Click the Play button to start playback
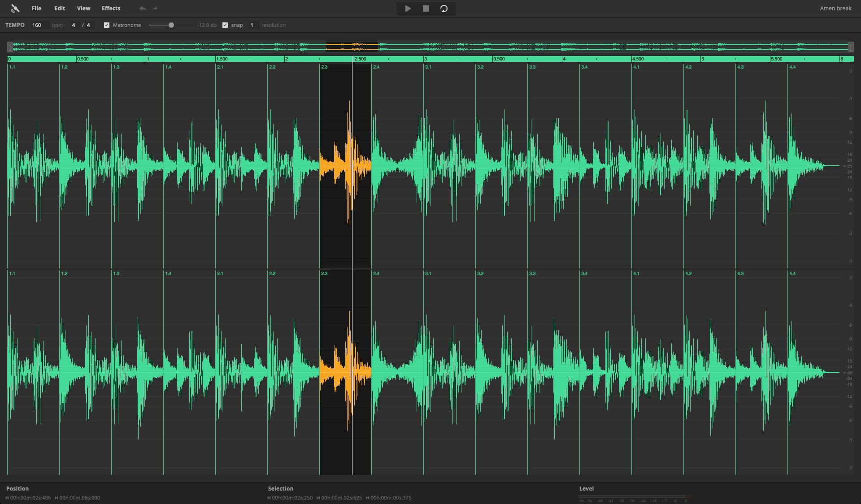 (x=408, y=8)
